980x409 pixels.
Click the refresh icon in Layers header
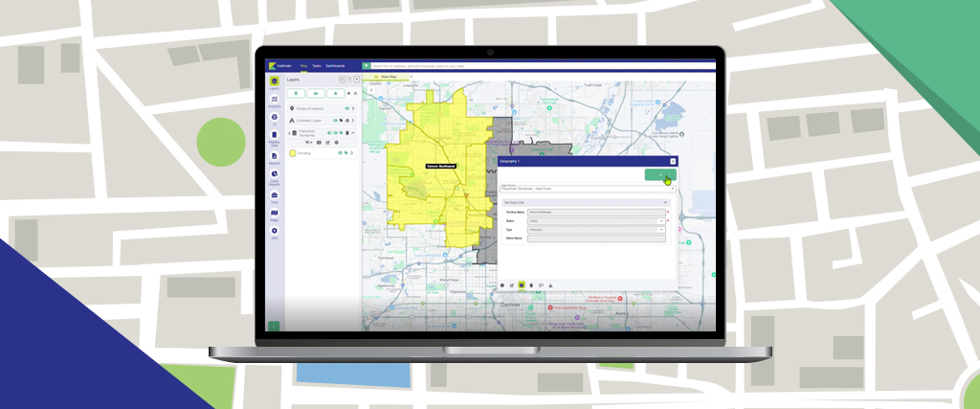coord(342,80)
